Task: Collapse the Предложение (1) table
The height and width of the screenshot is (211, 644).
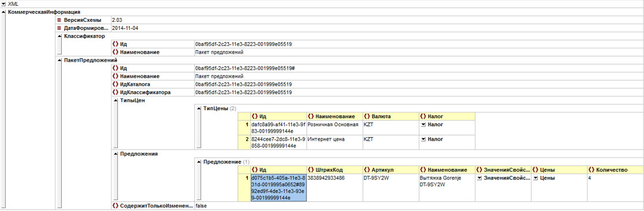Action: [199, 162]
